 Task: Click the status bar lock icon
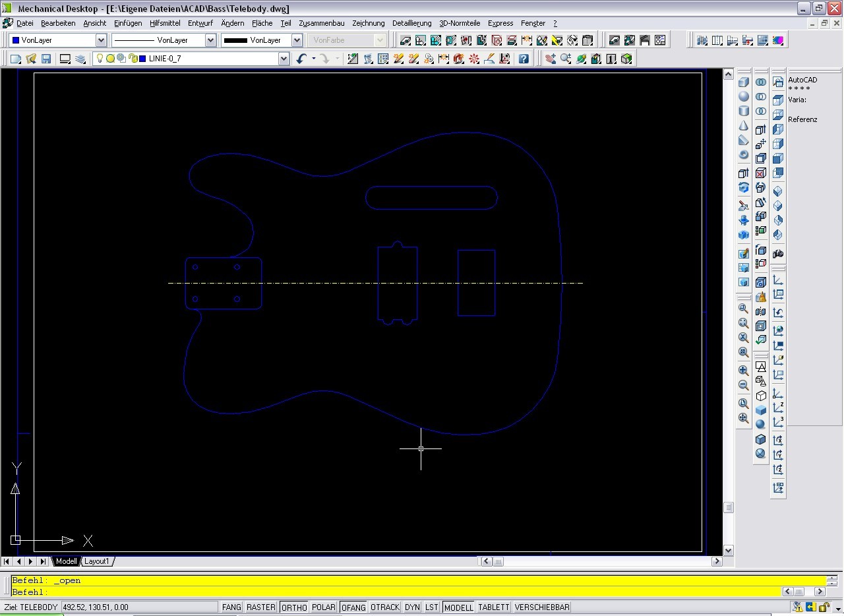coord(824,607)
